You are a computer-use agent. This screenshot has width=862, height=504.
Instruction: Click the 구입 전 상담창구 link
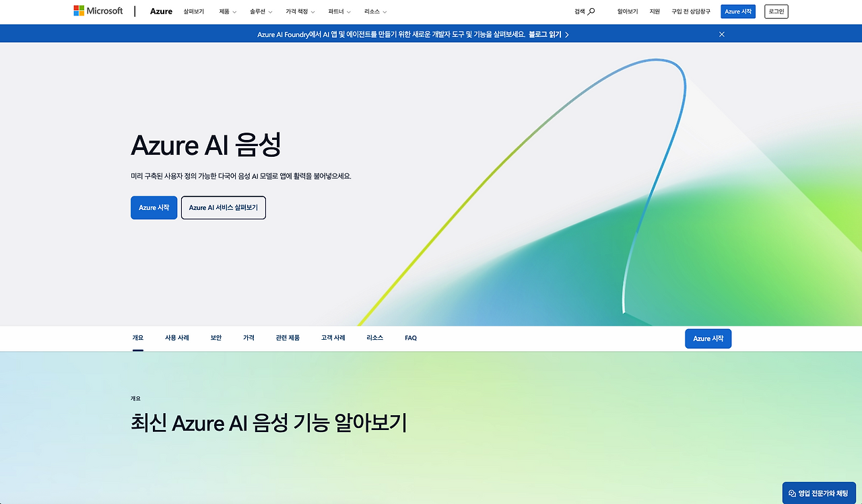690,11
